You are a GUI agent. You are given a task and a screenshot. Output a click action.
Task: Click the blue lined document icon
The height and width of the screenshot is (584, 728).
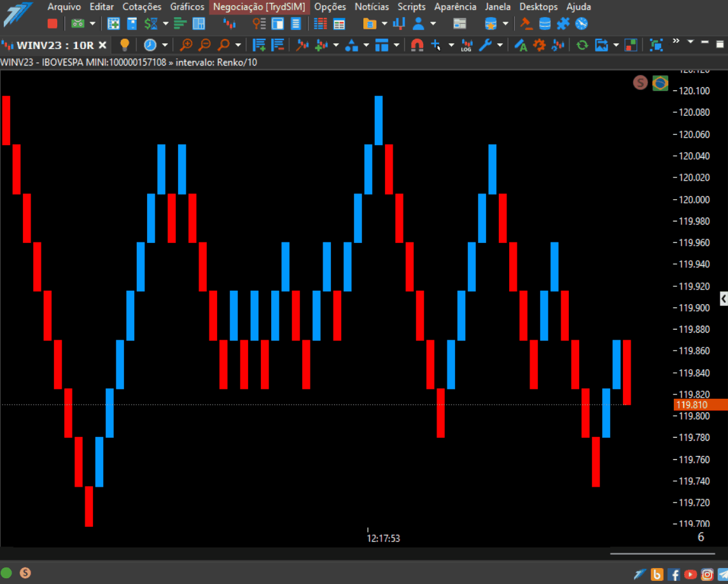coord(296,23)
